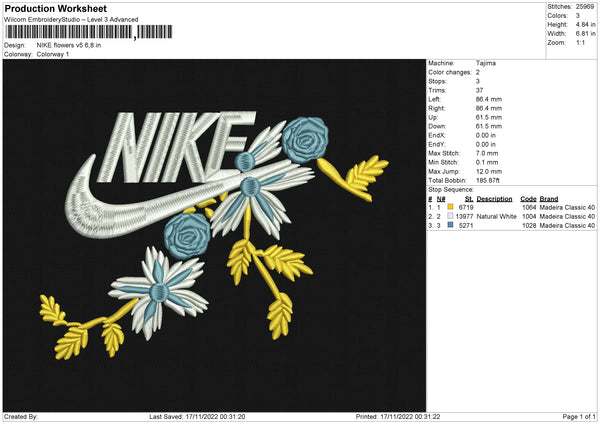Click the Color changes value 2
Image resolution: width=600 pixels, height=424 pixels.
(x=478, y=72)
